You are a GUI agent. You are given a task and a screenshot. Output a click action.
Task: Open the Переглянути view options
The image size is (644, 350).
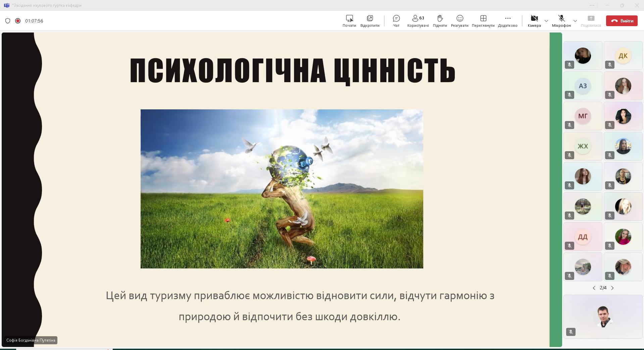(483, 21)
